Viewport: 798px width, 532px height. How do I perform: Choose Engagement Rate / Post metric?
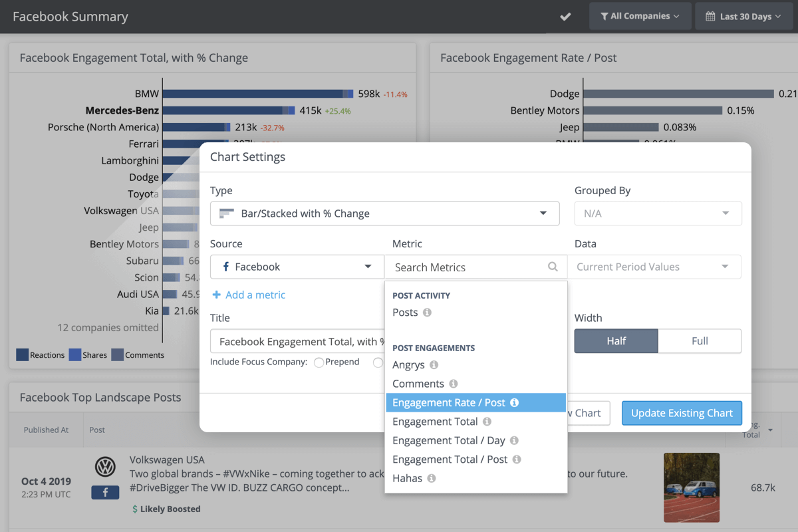point(449,402)
